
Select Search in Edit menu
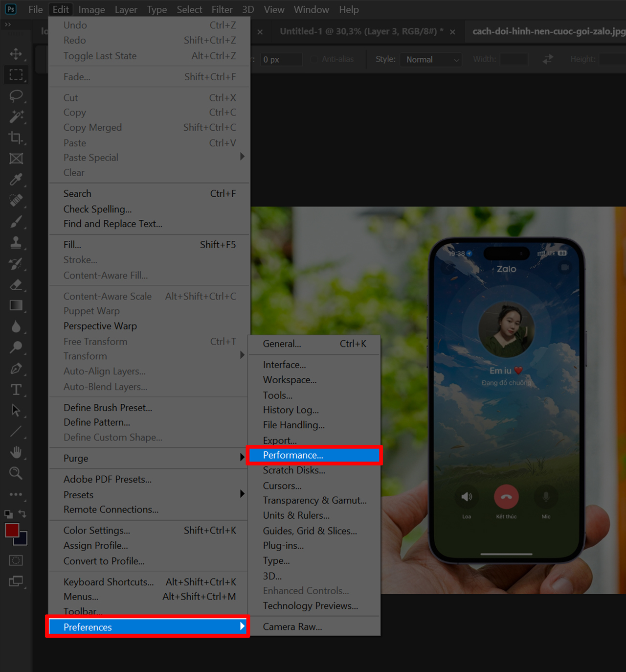[x=150, y=194]
